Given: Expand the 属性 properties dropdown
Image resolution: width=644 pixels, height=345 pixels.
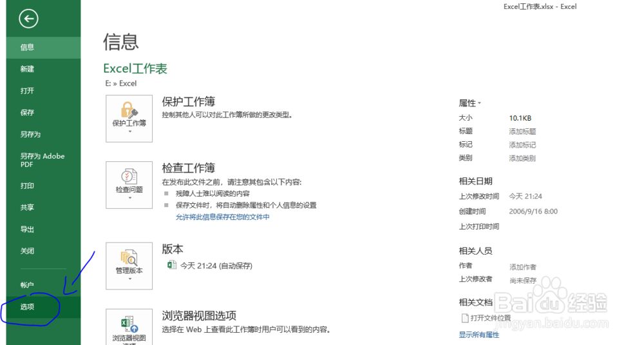Looking at the screenshot, I should coord(469,103).
